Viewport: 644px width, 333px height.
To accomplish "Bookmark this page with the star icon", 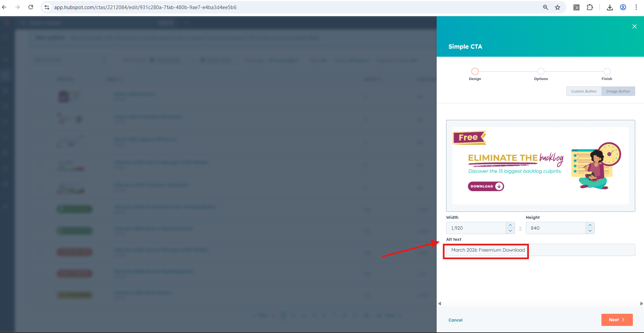I will [558, 7].
